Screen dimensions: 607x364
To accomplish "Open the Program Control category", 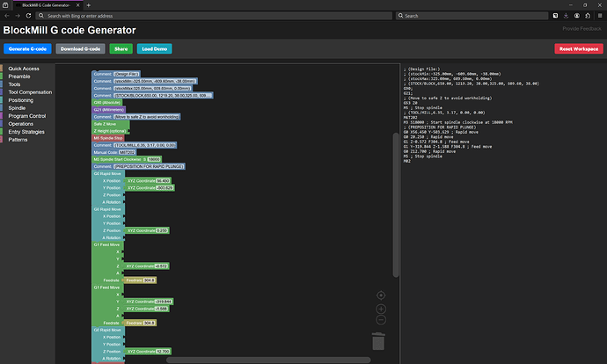I will coord(27,116).
